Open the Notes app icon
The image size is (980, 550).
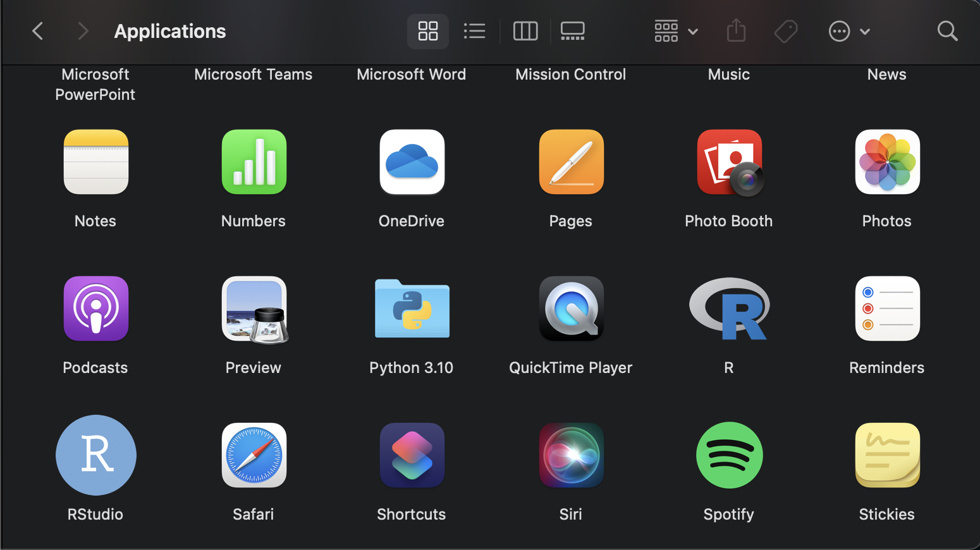pyautogui.click(x=96, y=162)
